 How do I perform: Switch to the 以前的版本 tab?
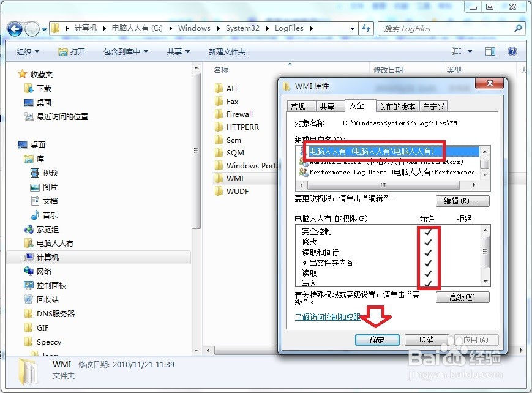397,105
